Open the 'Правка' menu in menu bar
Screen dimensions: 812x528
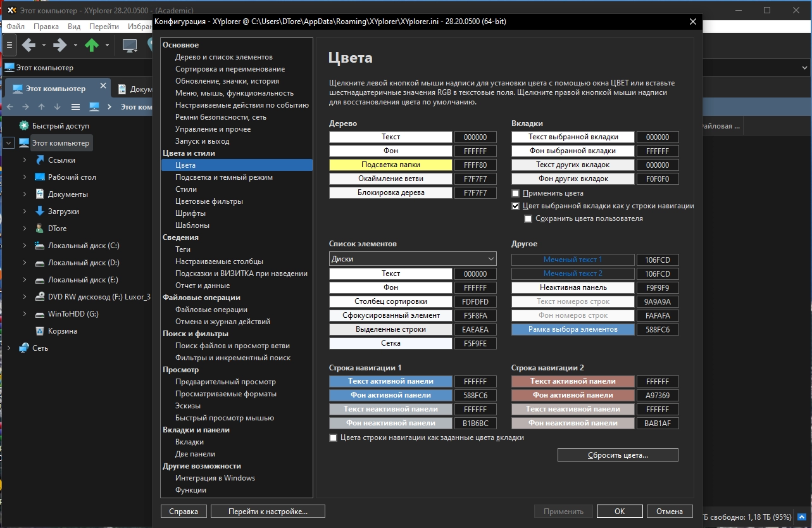click(46, 27)
